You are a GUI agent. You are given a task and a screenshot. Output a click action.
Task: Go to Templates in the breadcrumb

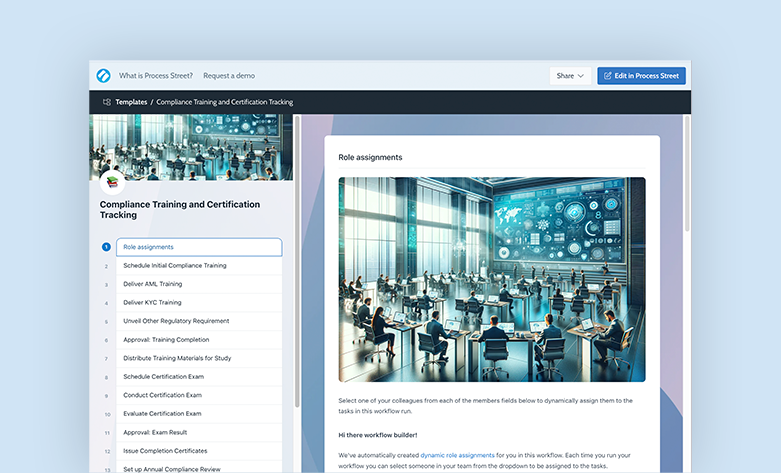point(131,102)
